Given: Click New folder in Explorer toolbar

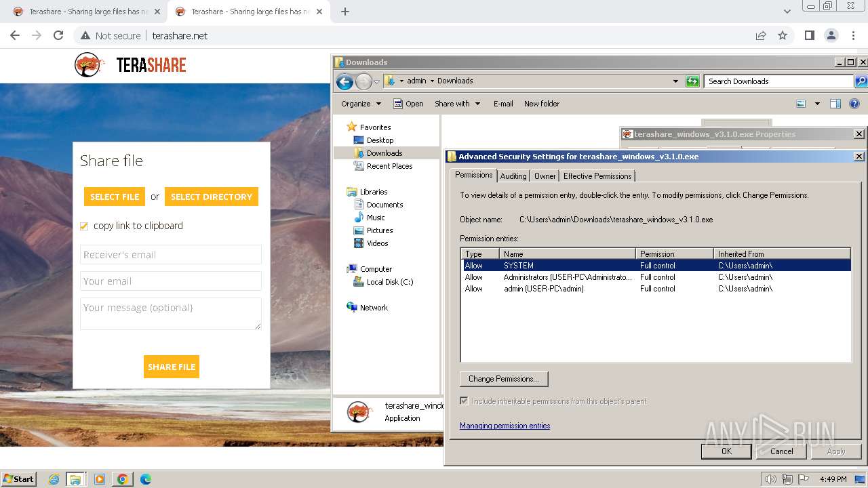Looking at the screenshot, I should pos(542,104).
